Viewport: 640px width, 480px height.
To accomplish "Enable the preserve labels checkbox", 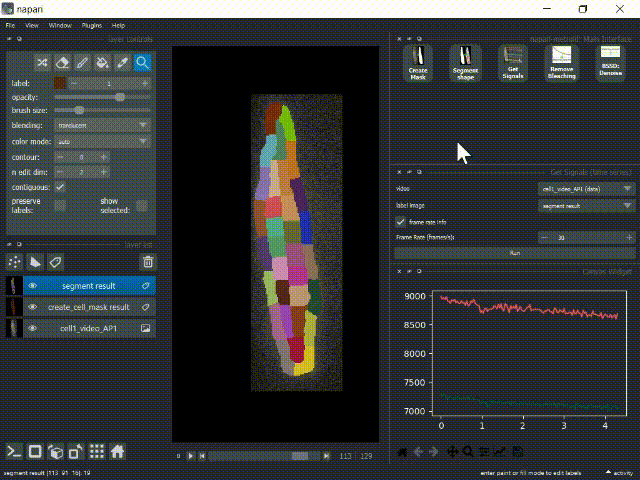I will [60, 205].
